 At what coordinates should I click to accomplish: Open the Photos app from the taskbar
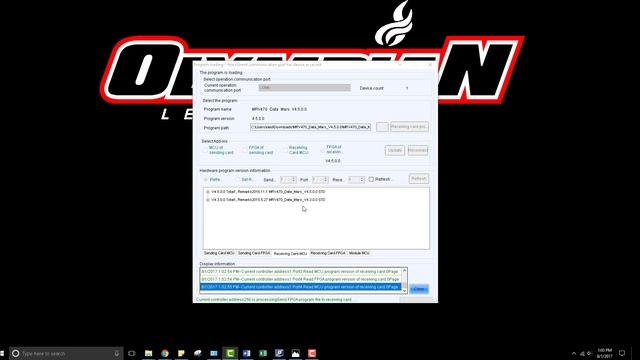tap(296, 353)
